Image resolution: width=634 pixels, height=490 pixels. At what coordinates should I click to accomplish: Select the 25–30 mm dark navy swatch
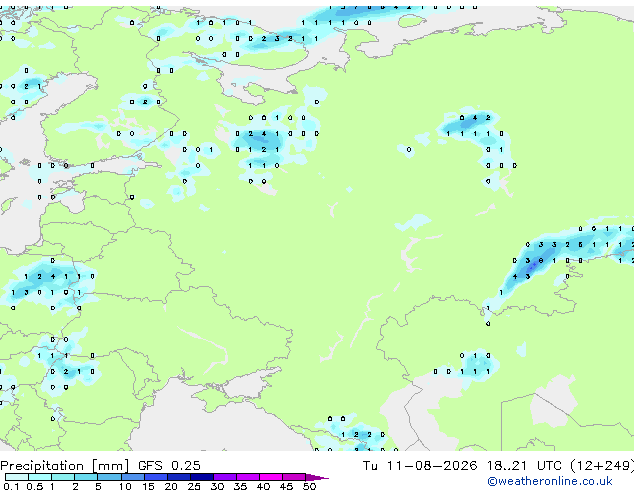(x=202, y=477)
